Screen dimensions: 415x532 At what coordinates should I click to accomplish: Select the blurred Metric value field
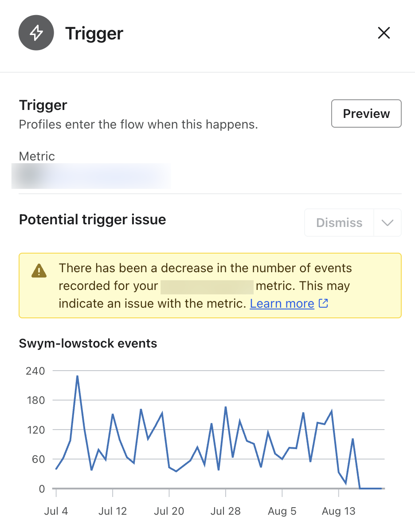(91, 176)
